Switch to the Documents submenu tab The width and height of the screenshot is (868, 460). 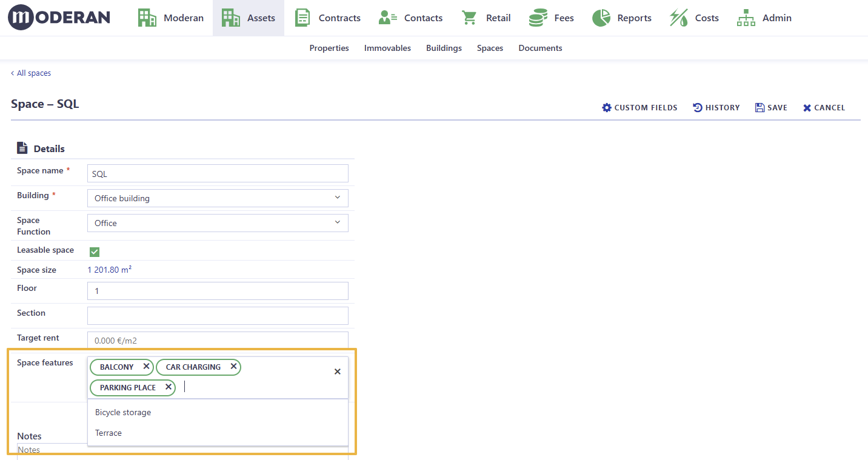[540, 48]
